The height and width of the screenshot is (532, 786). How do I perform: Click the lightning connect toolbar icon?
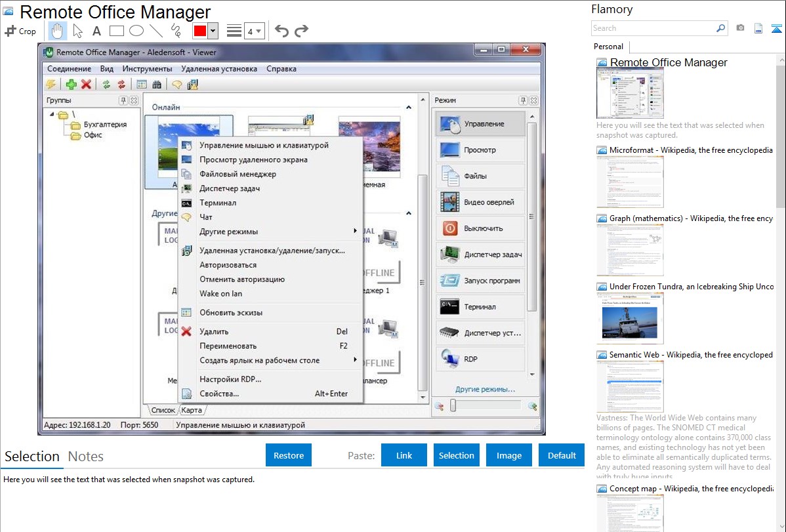click(51, 84)
